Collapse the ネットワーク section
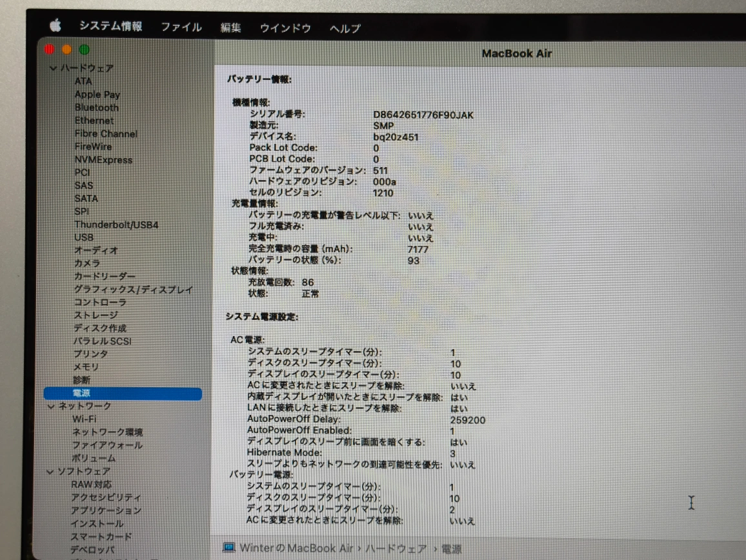Image resolution: width=746 pixels, height=560 pixels. 52,406
